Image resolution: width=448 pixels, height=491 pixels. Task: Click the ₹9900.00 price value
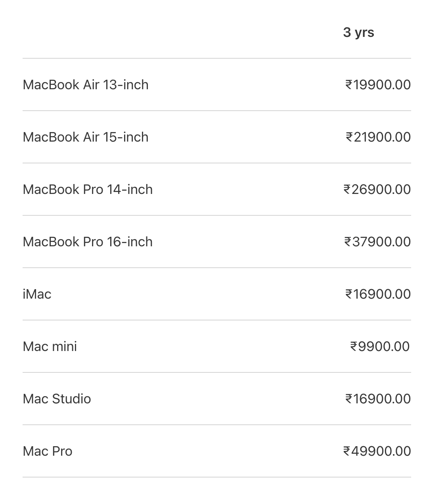tap(380, 346)
